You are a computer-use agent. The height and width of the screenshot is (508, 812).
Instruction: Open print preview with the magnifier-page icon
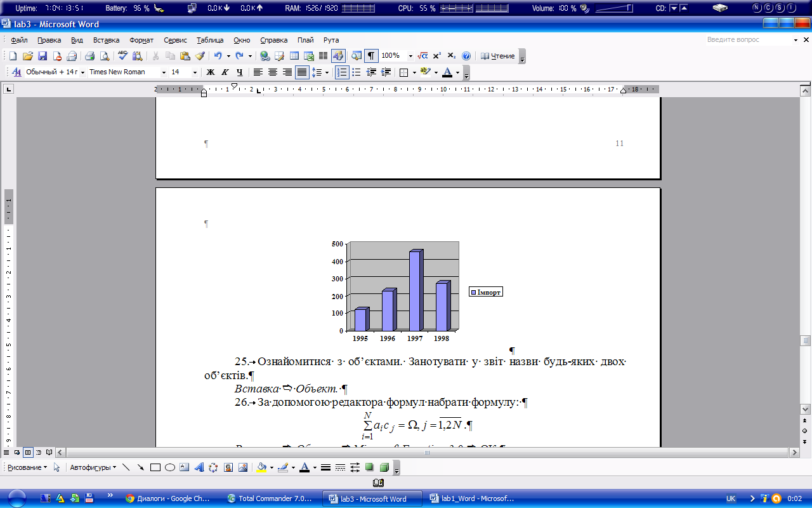(x=104, y=56)
